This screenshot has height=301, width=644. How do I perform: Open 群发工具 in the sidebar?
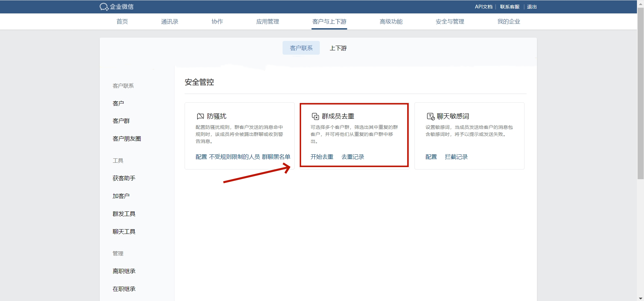124,214
